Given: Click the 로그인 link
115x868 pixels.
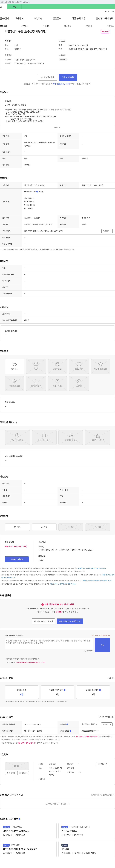Looking at the screenshot, I should click(107, 11).
